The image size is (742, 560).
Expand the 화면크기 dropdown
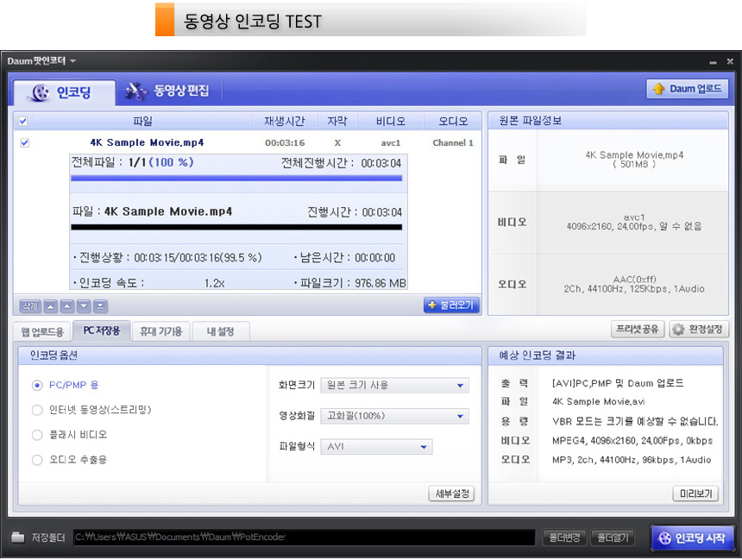pos(394,385)
